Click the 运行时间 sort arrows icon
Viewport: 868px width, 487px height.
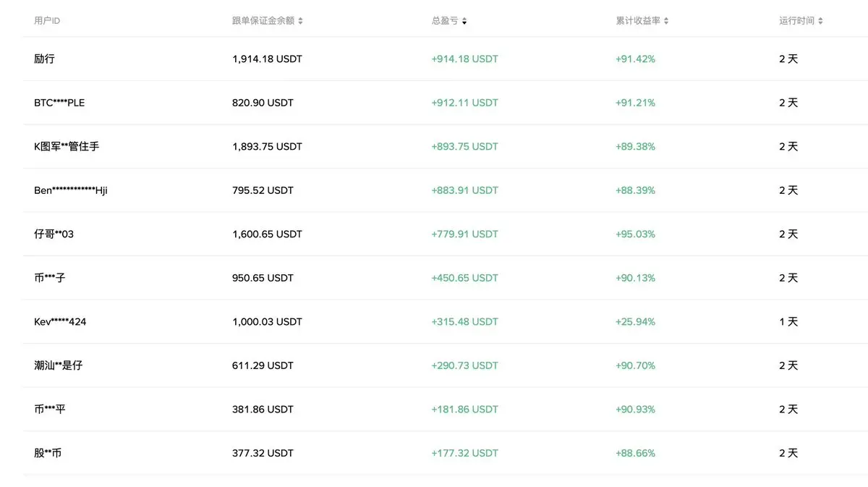click(820, 21)
